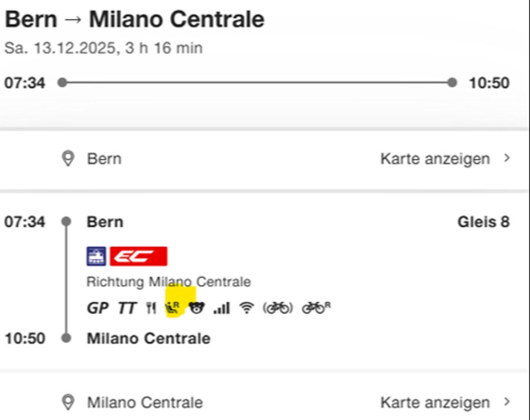Click the blue train icon beside EC badge

pos(96,256)
